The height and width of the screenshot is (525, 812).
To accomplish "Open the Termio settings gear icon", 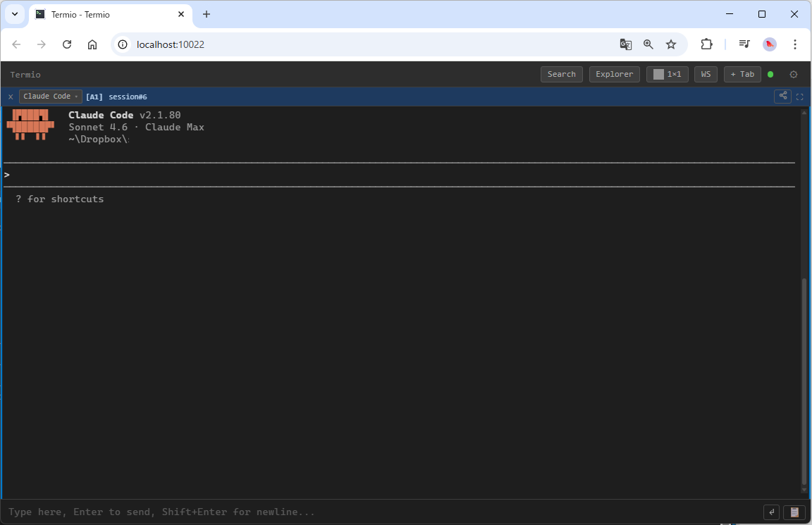I will click(x=794, y=74).
